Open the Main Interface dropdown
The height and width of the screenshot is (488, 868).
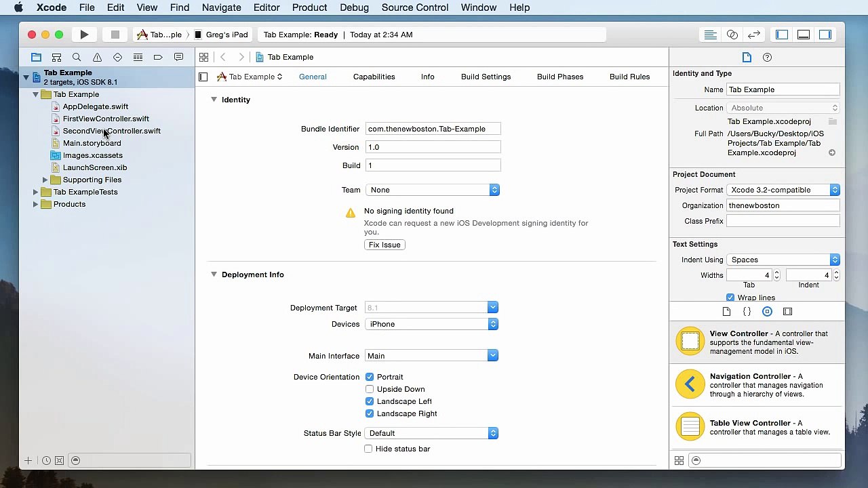pyautogui.click(x=432, y=356)
